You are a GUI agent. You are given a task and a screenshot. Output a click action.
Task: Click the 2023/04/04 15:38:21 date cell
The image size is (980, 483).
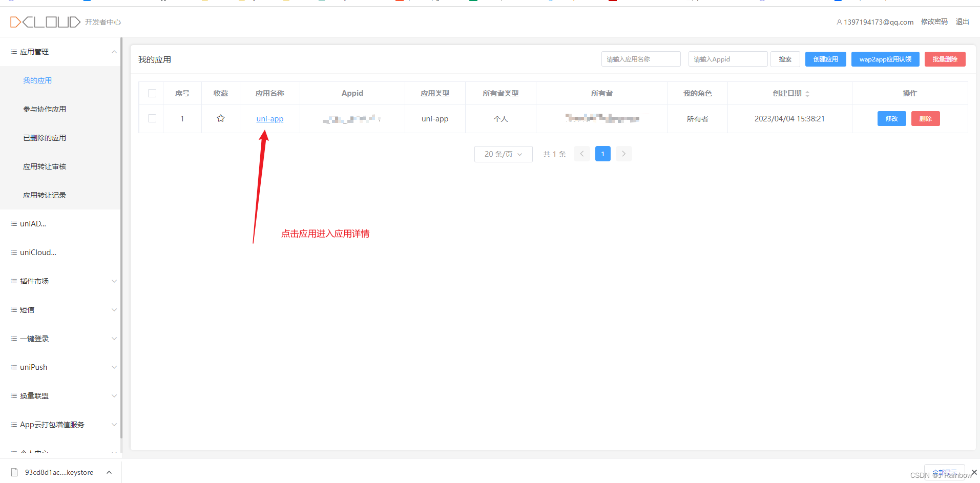coord(789,118)
